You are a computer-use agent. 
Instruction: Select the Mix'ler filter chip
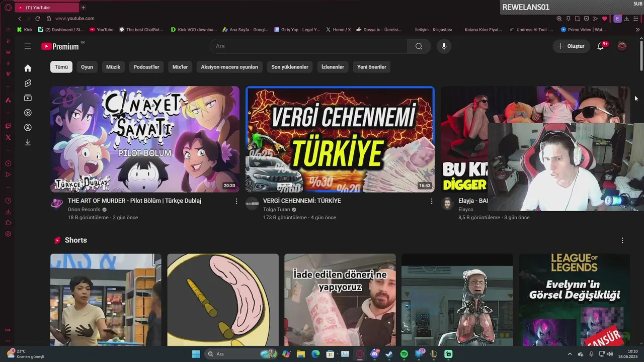tap(180, 67)
